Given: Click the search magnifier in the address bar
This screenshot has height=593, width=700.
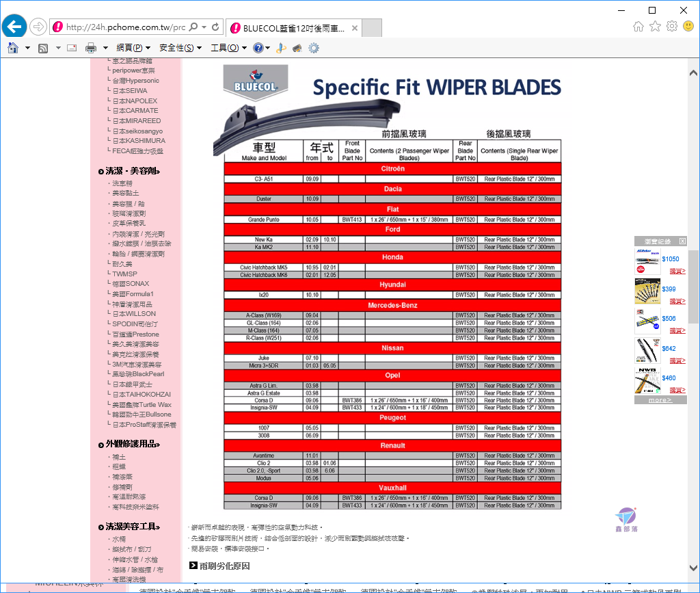Looking at the screenshot, I should (193, 27).
